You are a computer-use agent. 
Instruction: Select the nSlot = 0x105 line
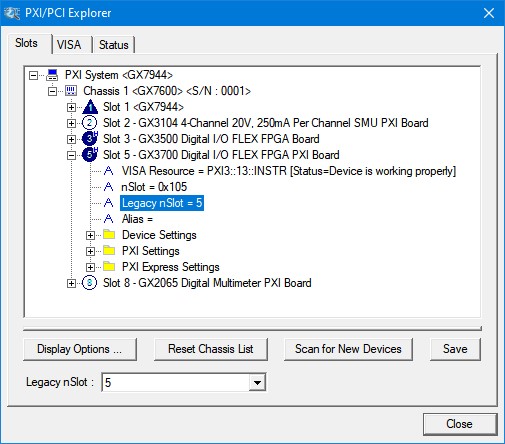click(154, 187)
